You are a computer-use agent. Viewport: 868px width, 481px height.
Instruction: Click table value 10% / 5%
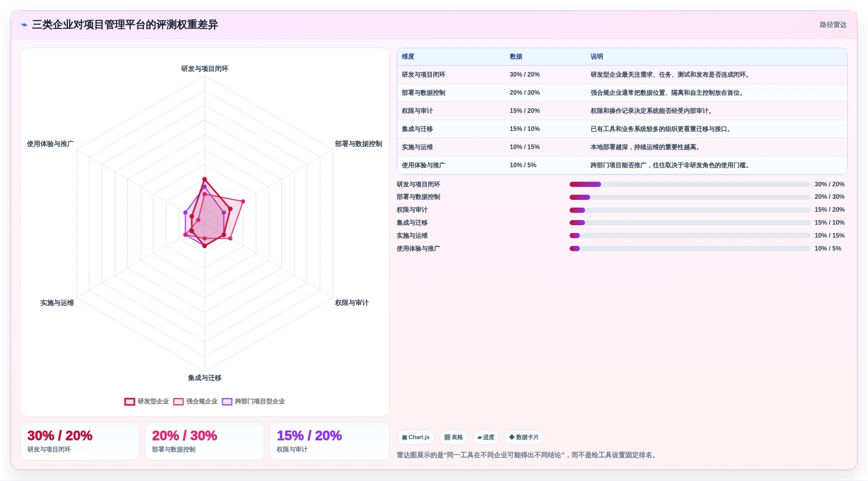(x=523, y=165)
